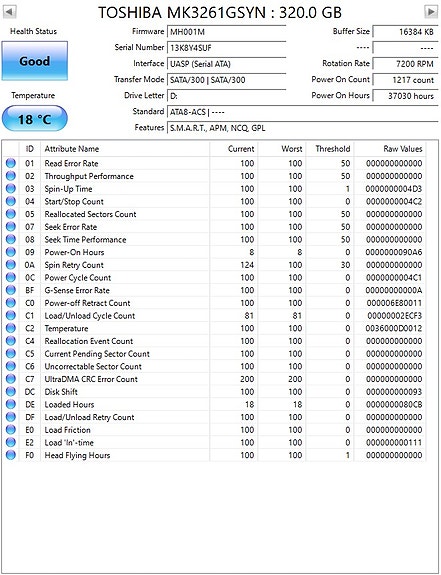Click the status orb for Reallocation Event Count
The width and height of the screenshot is (441, 575).
point(11,341)
